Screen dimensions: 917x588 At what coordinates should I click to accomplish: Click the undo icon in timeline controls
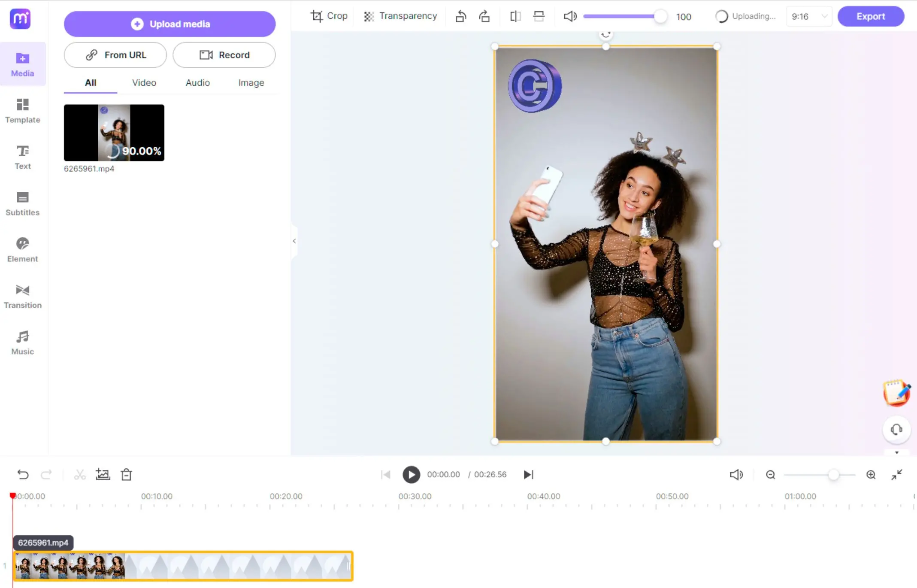(x=22, y=474)
